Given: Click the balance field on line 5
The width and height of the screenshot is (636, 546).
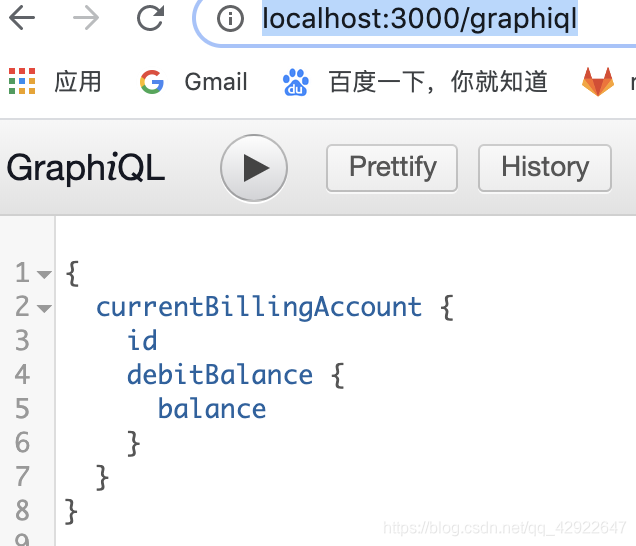Looking at the screenshot, I should pyautogui.click(x=212, y=408).
